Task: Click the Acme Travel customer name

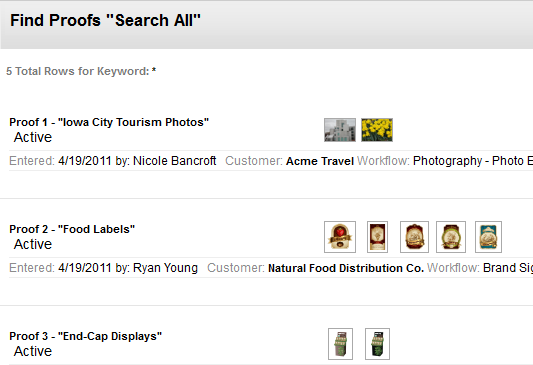Action: coord(320,161)
